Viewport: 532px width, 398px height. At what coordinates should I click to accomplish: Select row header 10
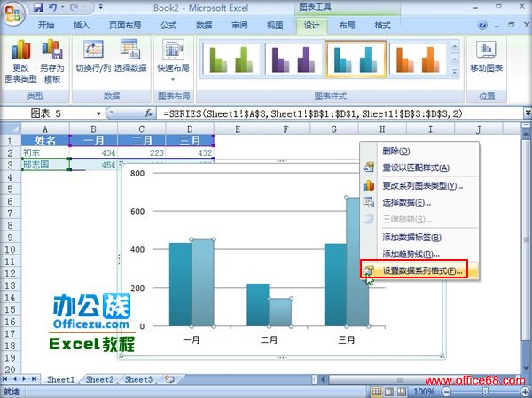coord(11,249)
